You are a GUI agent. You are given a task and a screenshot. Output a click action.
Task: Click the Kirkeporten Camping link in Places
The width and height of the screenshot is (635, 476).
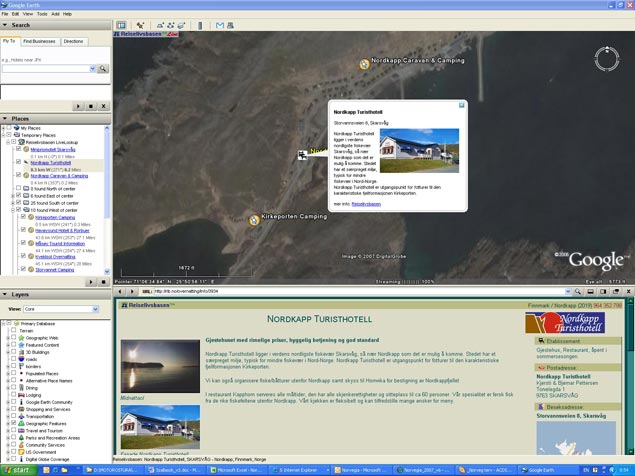click(55, 218)
